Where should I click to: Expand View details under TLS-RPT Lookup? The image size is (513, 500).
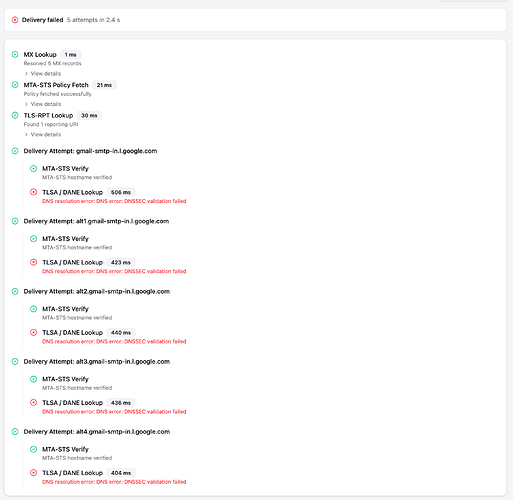tap(43, 135)
